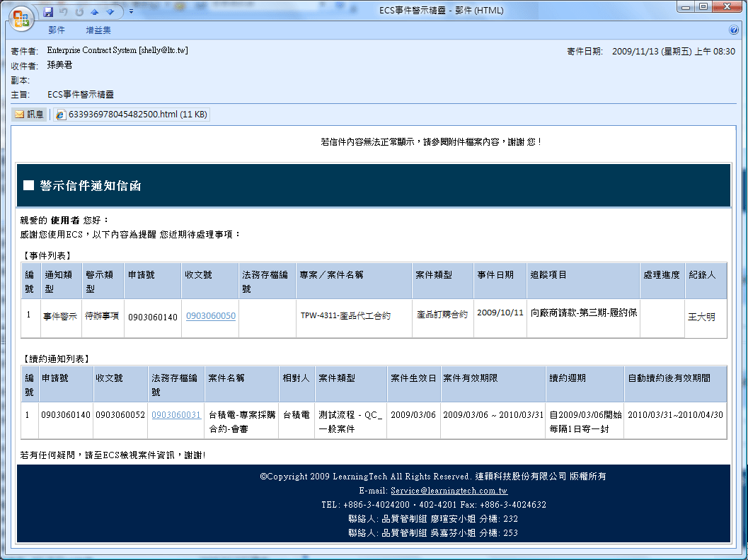This screenshot has height=560, width=748.
Task: Click recipient name 孫美君
Action: [x=59, y=65]
